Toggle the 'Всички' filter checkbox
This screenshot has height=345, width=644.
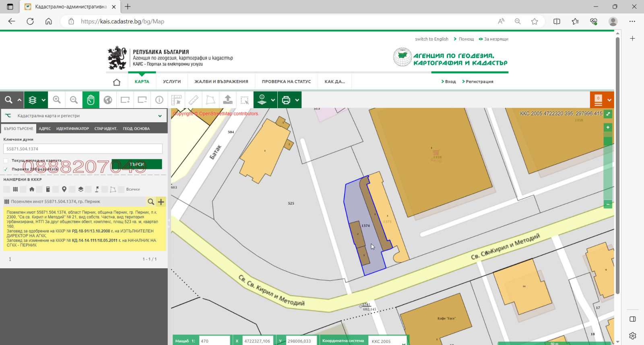pyautogui.click(x=121, y=189)
